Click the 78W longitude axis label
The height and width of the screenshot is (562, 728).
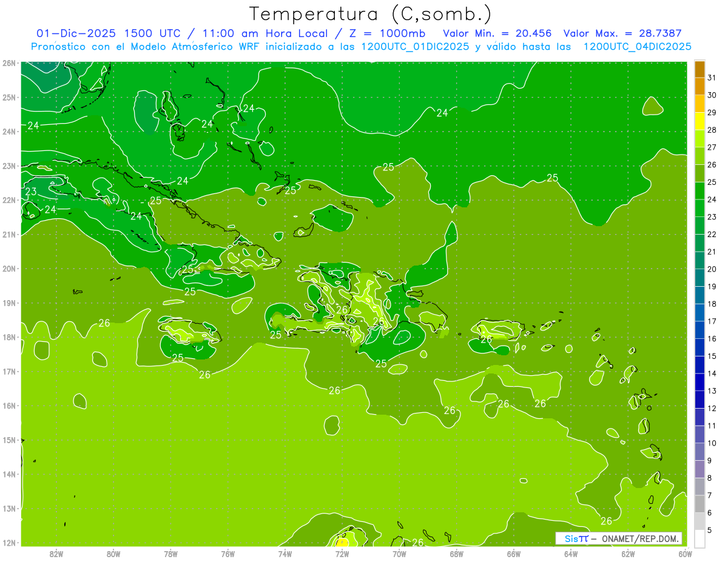(x=170, y=554)
